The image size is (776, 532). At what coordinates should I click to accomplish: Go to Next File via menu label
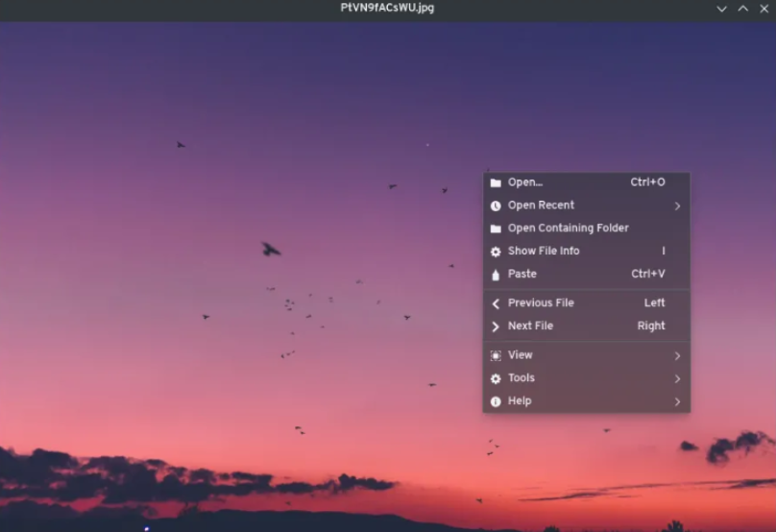pos(530,326)
